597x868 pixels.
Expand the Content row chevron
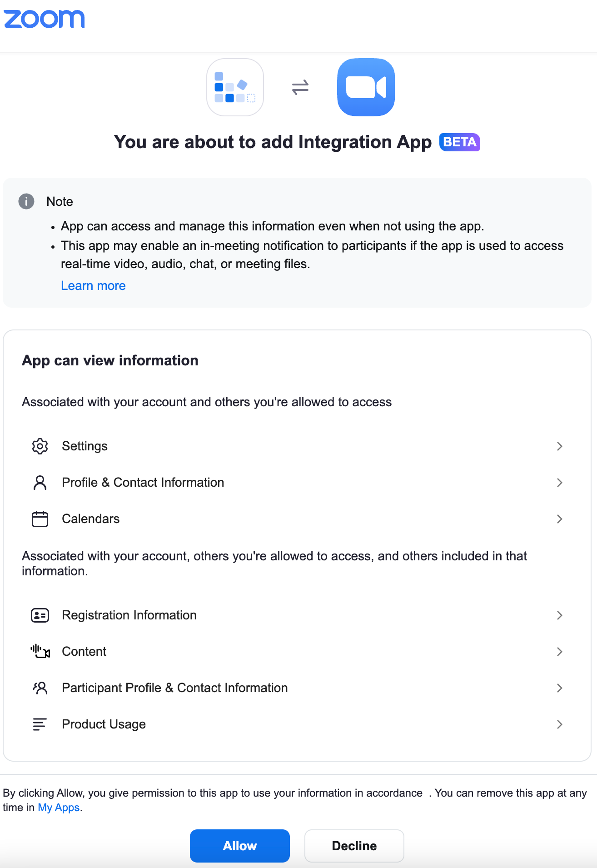(x=560, y=652)
